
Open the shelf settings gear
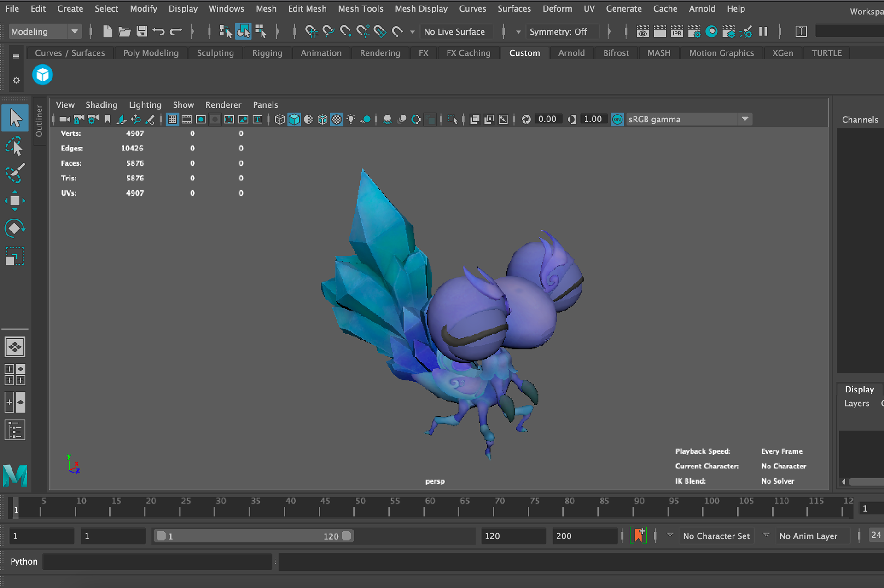pyautogui.click(x=16, y=80)
